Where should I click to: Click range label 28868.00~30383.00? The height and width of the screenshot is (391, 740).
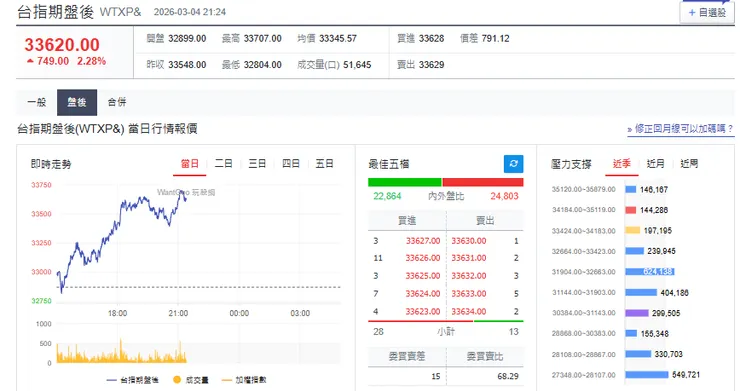pos(584,333)
